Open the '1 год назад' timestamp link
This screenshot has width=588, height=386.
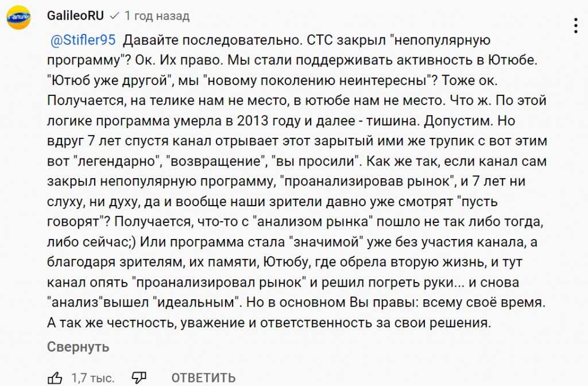point(157,16)
